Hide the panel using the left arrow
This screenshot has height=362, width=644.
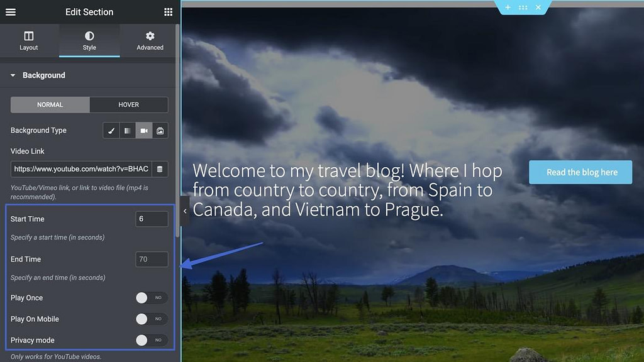point(184,212)
